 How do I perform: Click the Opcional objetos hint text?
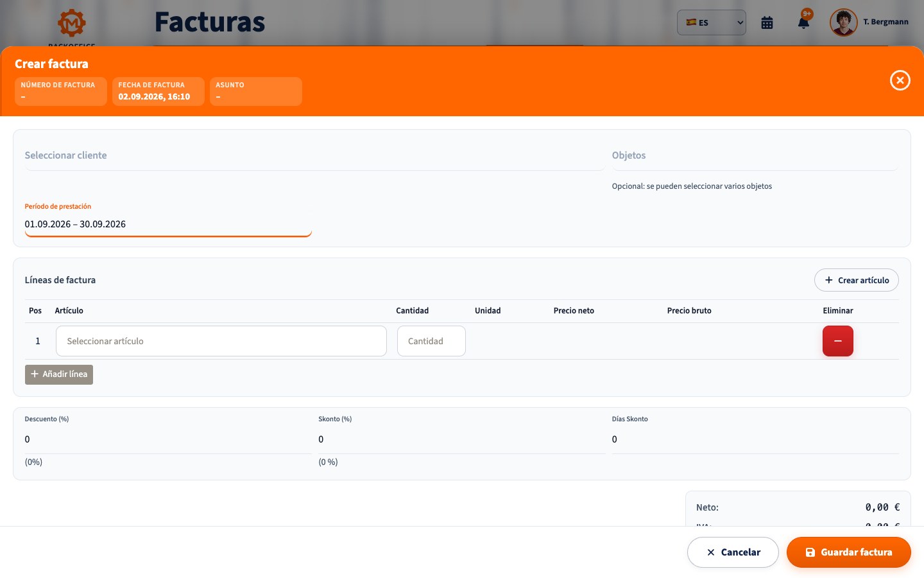[692, 186]
